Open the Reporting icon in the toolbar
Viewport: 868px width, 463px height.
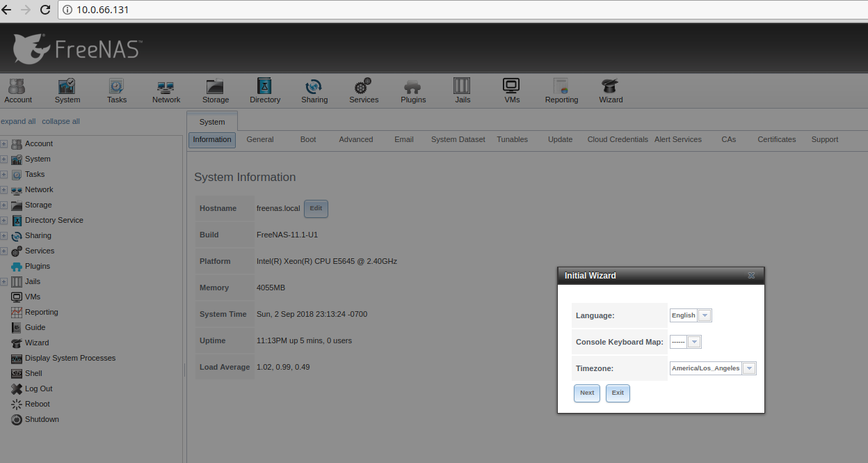561,91
